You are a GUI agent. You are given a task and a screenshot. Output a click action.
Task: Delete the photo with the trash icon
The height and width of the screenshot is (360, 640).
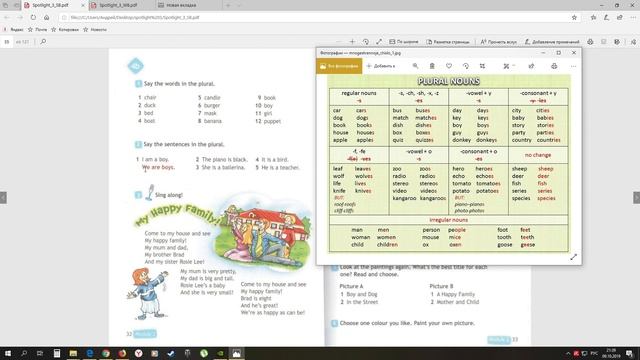coord(432,66)
